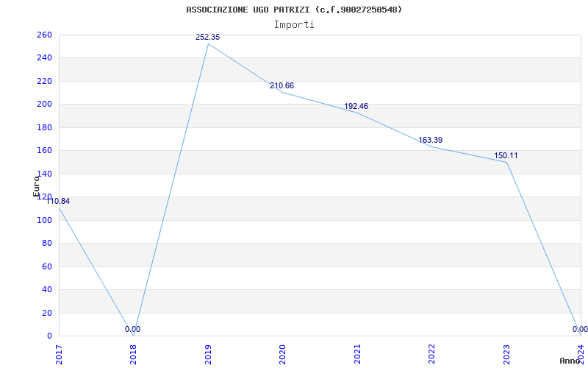The height and width of the screenshot is (368, 588).
Task: Click the 200 y-axis tick label
Action: (x=44, y=105)
